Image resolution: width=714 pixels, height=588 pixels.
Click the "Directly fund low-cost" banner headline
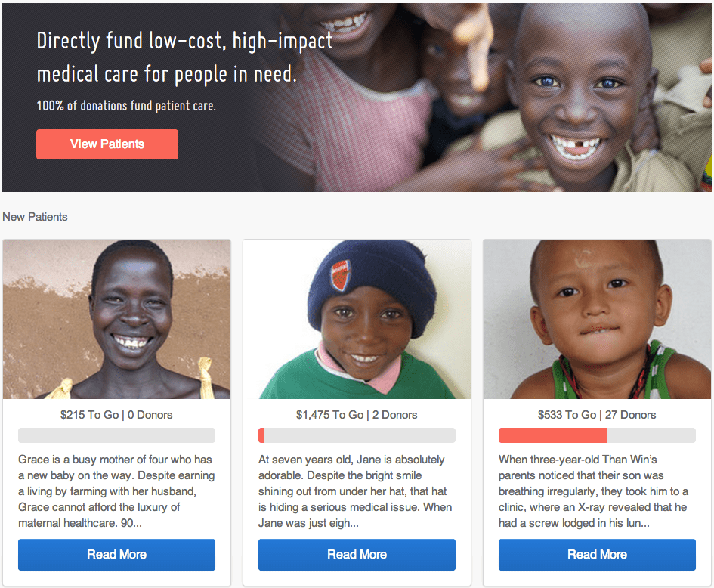point(185,57)
